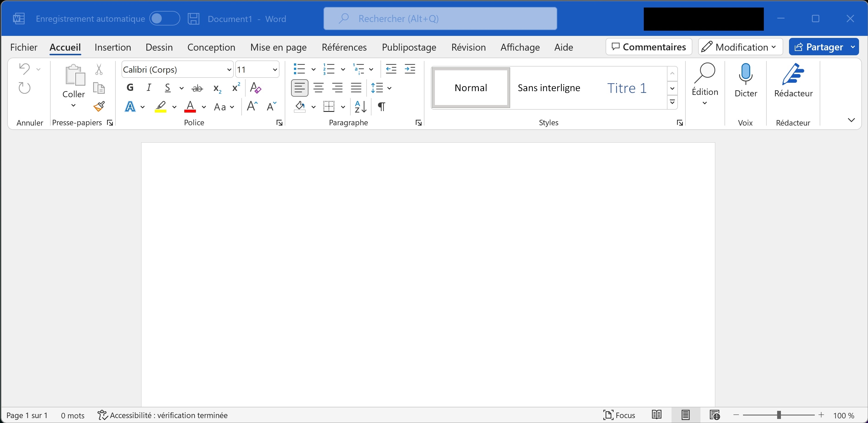Click the strikethrough text icon
This screenshot has width=868, height=423.
[197, 88]
